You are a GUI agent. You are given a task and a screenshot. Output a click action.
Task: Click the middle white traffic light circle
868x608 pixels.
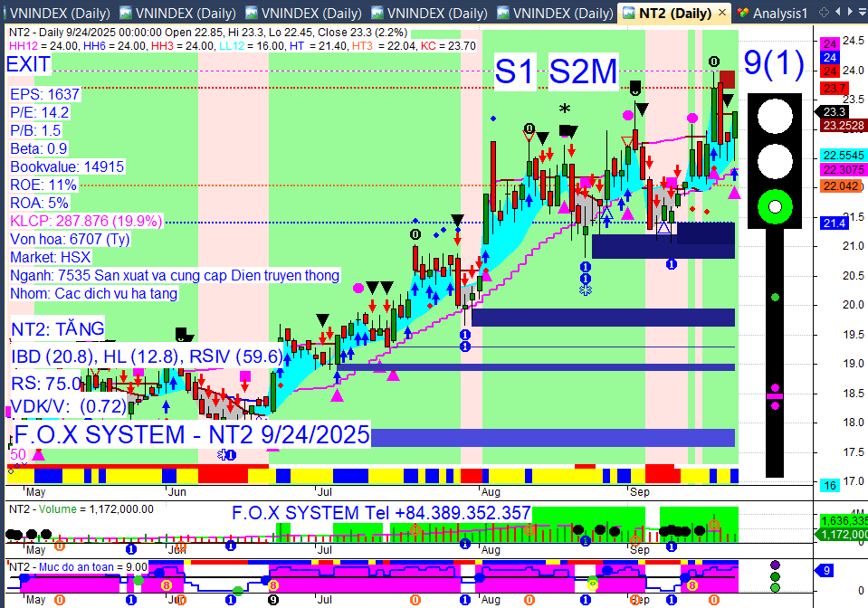[775, 162]
